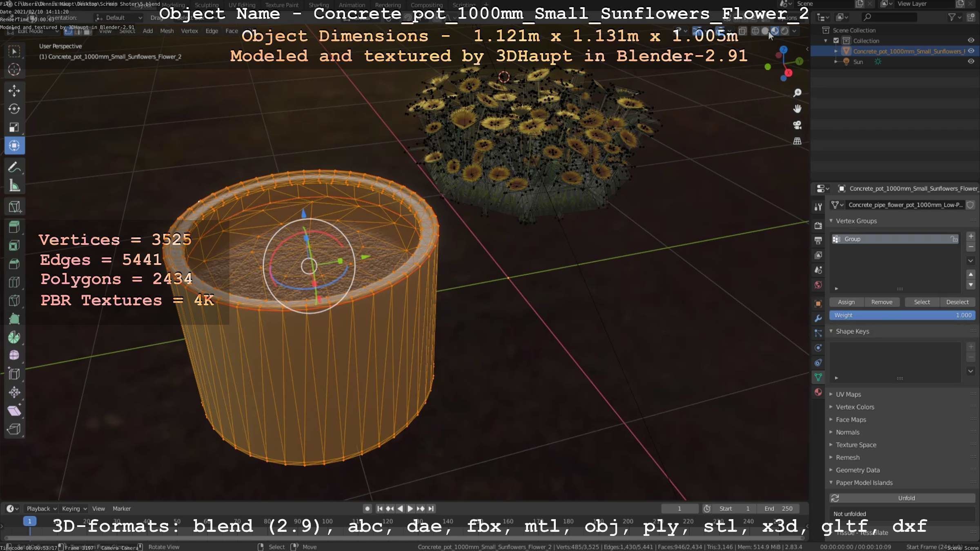Image resolution: width=980 pixels, height=551 pixels.
Task: Select the Knife tool
Action: (14, 300)
